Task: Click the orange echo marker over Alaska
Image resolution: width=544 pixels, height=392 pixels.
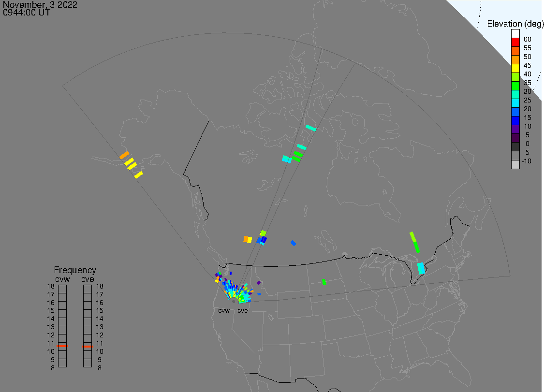Action: coord(124,155)
